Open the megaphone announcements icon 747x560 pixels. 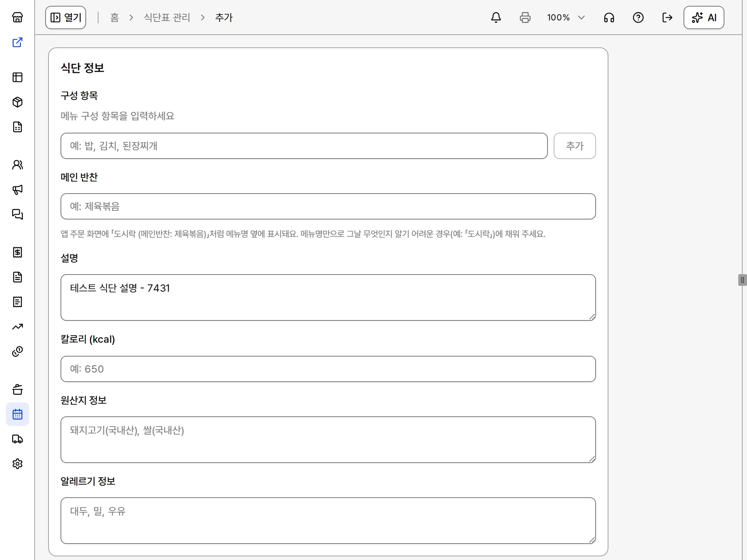click(x=18, y=190)
